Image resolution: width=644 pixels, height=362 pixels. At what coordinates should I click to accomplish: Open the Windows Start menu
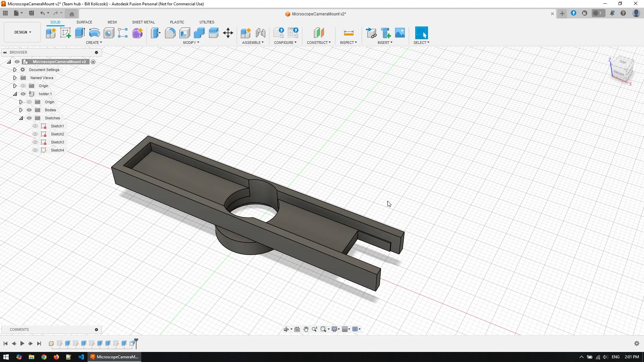click(x=6, y=357)
